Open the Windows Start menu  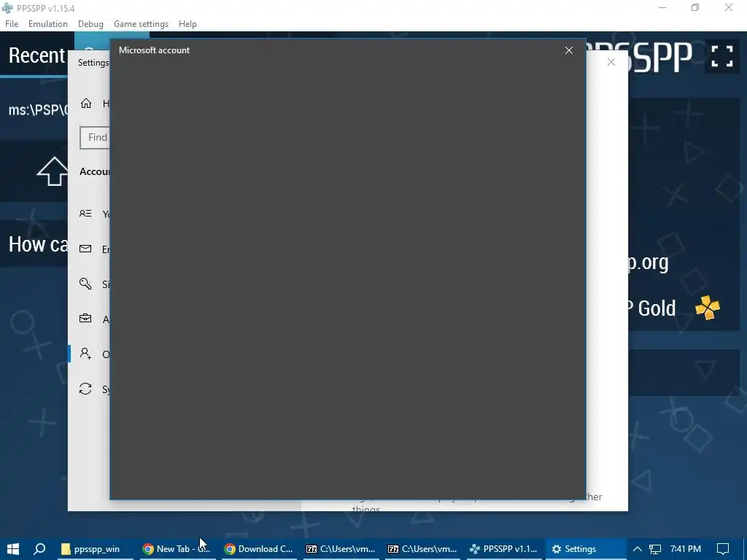pos(13,549)
